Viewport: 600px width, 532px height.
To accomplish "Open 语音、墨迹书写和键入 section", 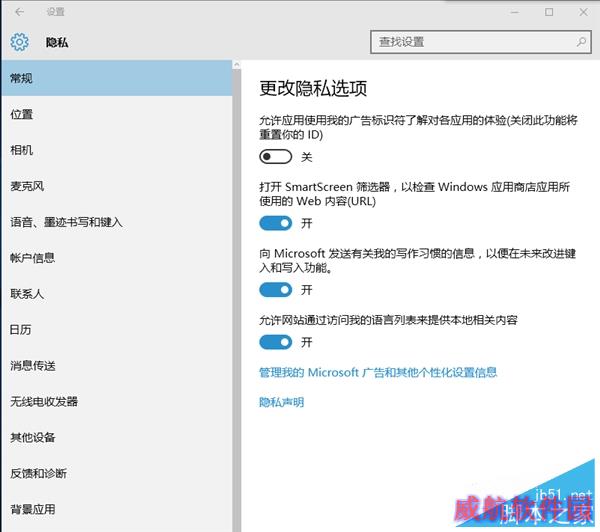I will [x=117, y=222].
